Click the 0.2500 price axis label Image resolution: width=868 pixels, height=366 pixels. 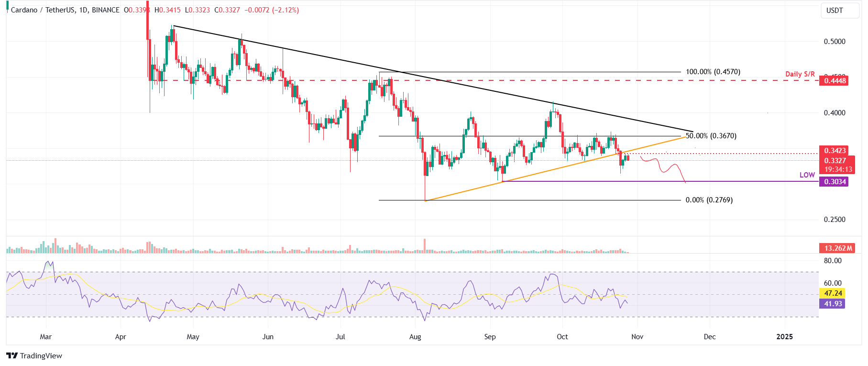click(835, 220)
